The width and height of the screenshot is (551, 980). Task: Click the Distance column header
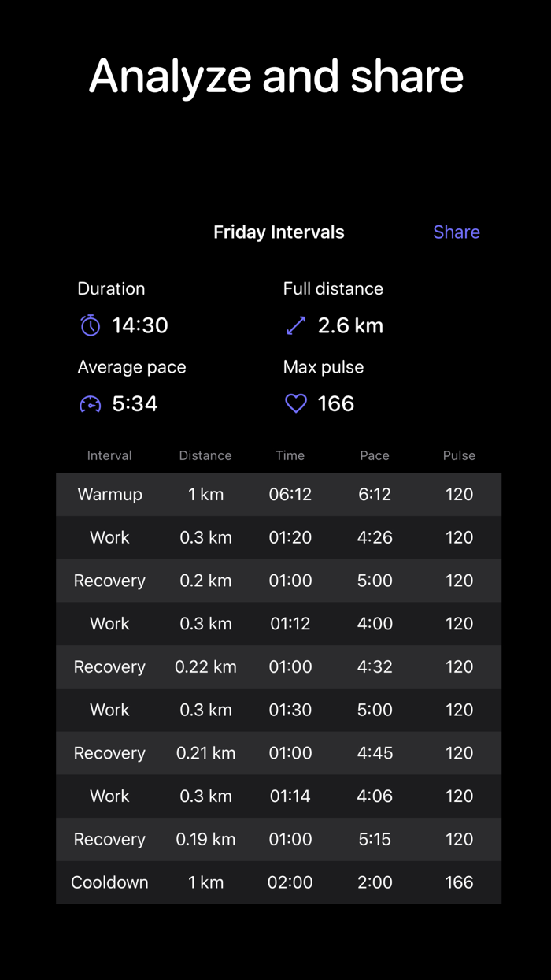click(x=205, y=455)
